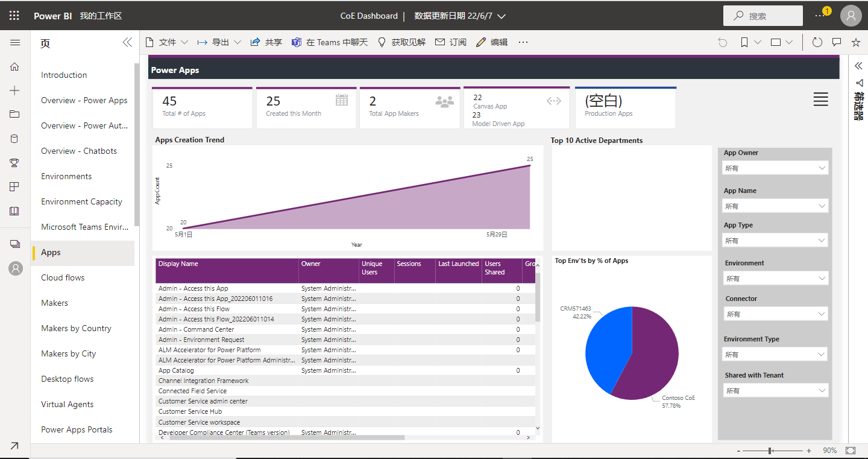Open Overview - Power Apps page

(84, 100)
